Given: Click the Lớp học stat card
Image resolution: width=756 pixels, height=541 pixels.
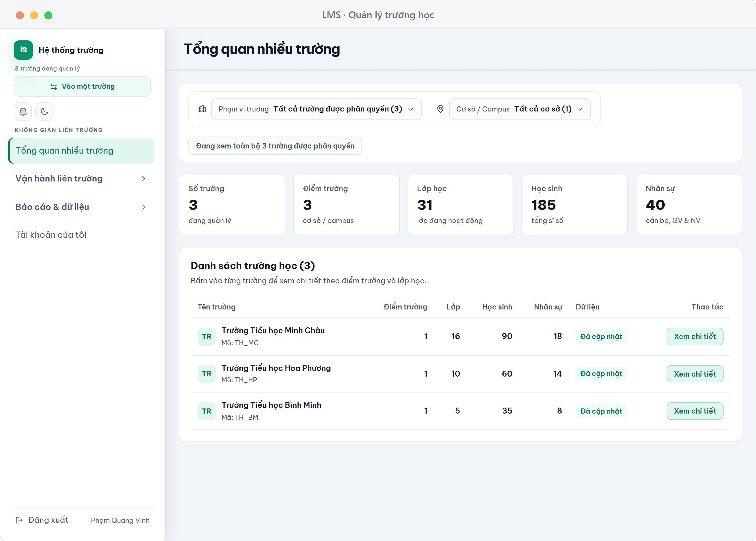Looking at the screenshot, I should (460, 205).
